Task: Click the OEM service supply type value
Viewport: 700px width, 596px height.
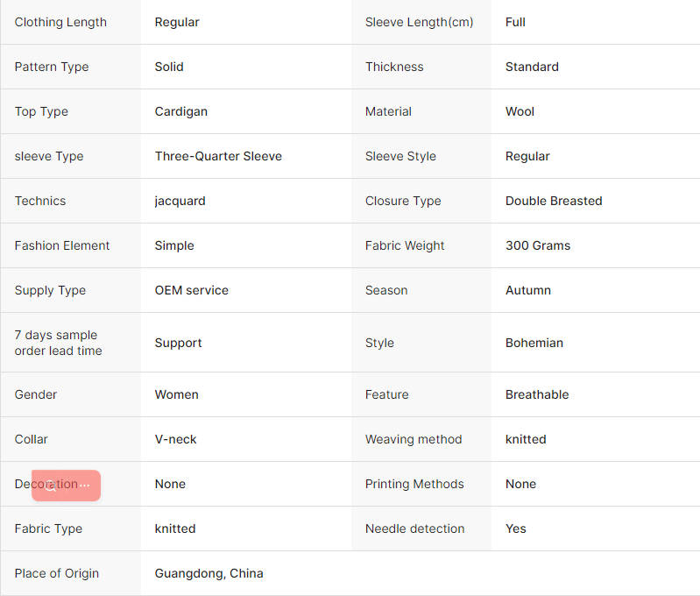Action: [192, 290]
